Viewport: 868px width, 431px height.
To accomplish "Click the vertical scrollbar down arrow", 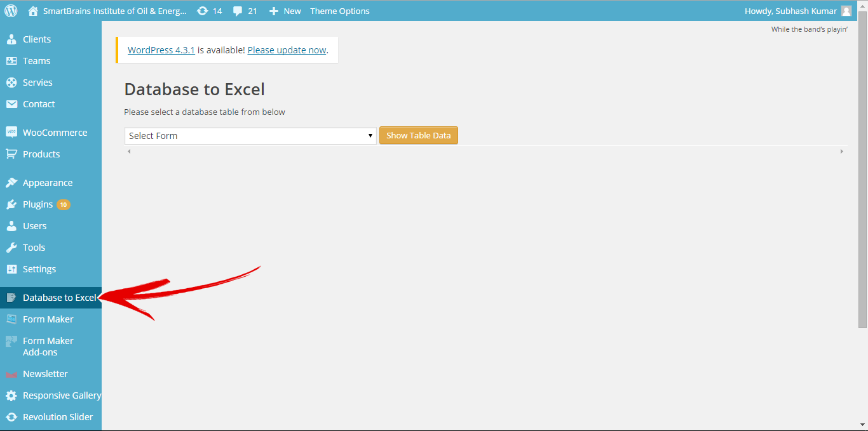I will point(863,424).
